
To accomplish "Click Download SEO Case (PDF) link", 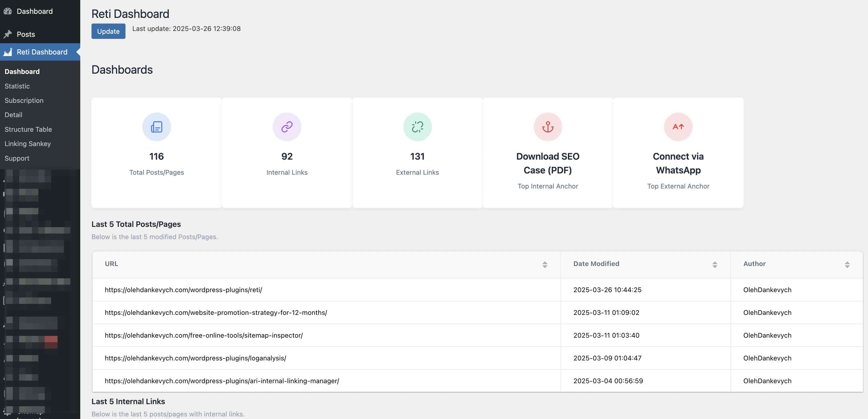I will point(547,163).
